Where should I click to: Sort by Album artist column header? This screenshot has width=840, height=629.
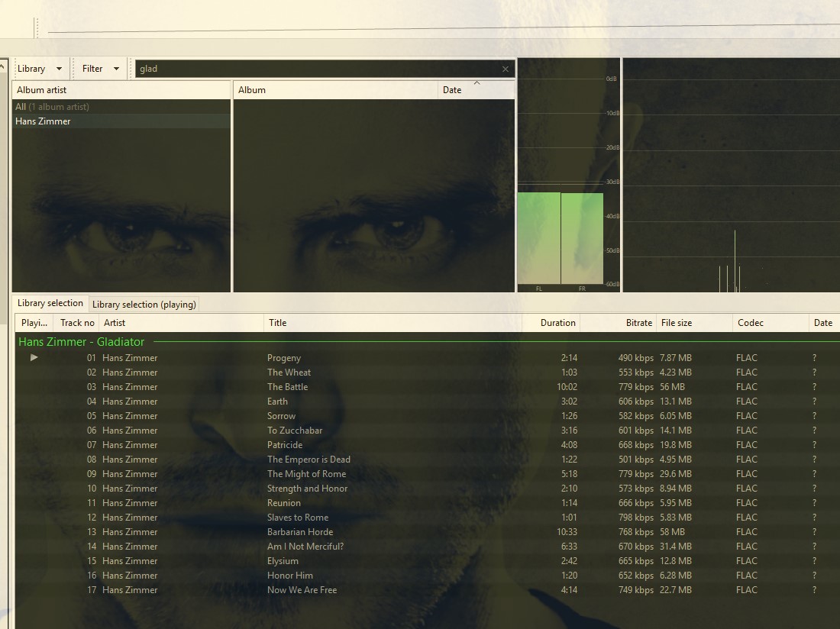[121, 90]
